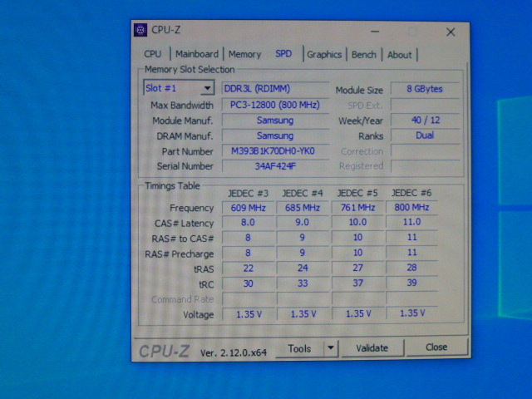The width and height of the screenshot is (532, 399).
Task: Select the SPD tab
Action: 283,54
